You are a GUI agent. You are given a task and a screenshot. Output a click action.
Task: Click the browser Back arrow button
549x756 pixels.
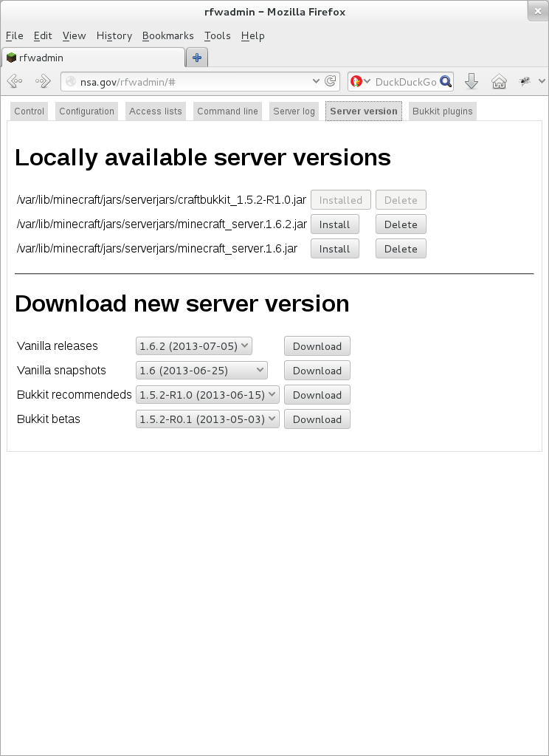click(14, 81)
